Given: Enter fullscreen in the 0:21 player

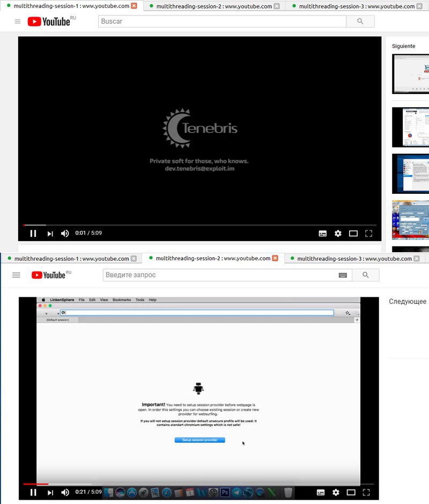Looking at the screenshot, I should (366, 492).
